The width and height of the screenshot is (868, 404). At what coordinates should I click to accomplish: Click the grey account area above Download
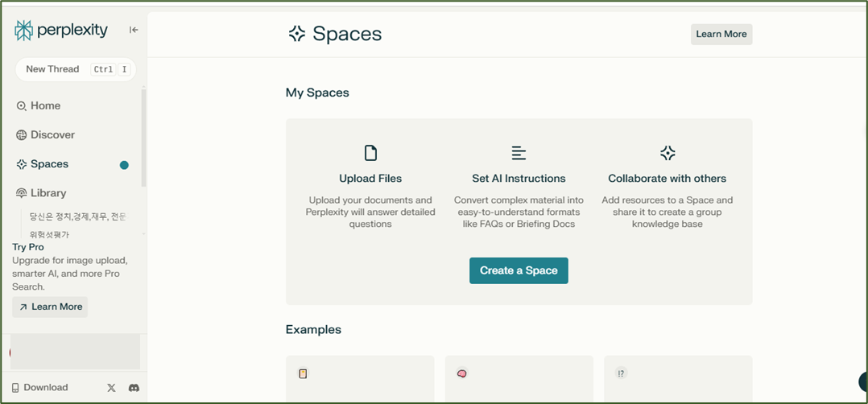tap(76, 352)
